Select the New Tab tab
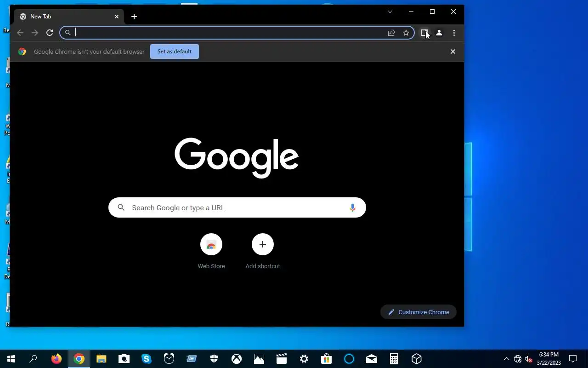 pyautogui.click(x=69, y=17)
